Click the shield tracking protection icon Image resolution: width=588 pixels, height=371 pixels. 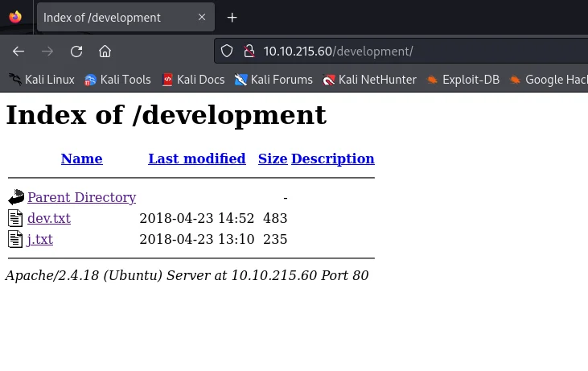[227, 51]
